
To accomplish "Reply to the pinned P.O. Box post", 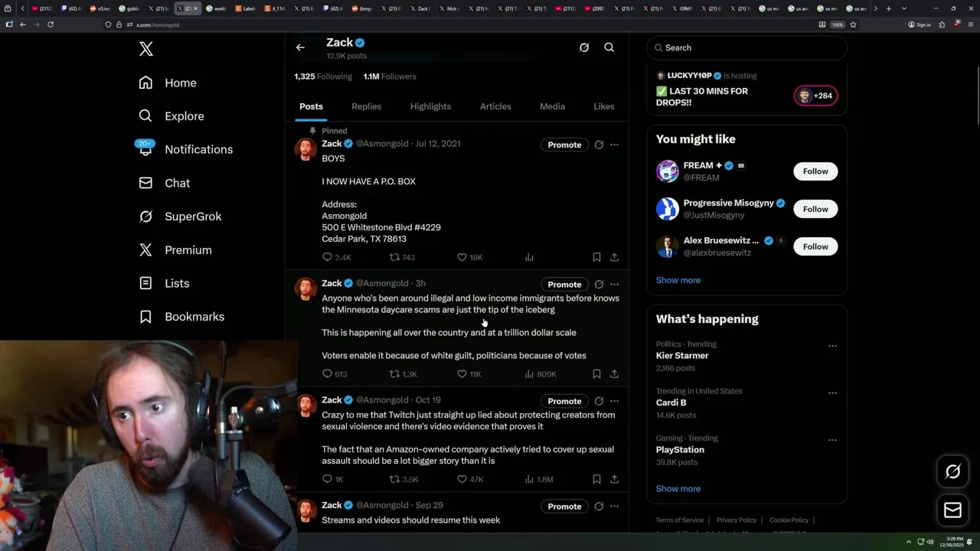I will point(336,257).
